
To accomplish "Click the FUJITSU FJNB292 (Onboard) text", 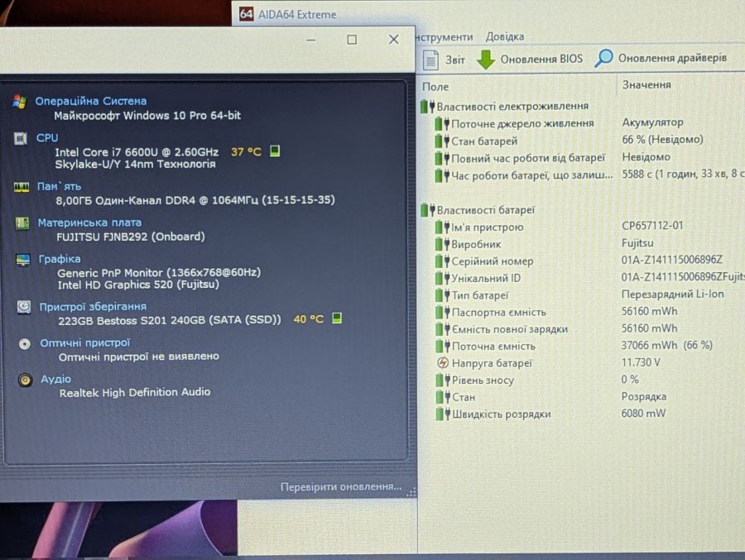I will [131, 237].
